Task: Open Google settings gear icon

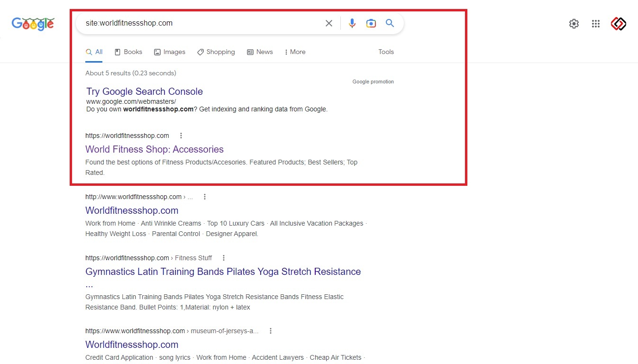Action: pyautogui.click(x=574, y=24)
